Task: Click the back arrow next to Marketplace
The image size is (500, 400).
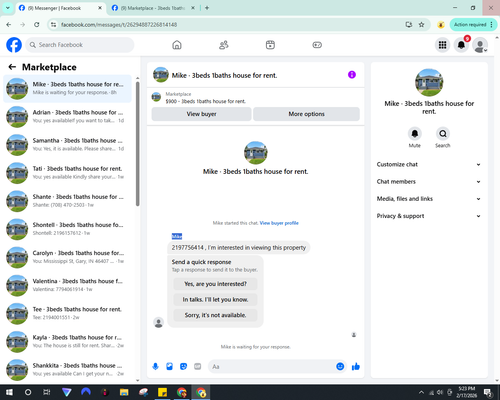Action: (x=12, y=67)
